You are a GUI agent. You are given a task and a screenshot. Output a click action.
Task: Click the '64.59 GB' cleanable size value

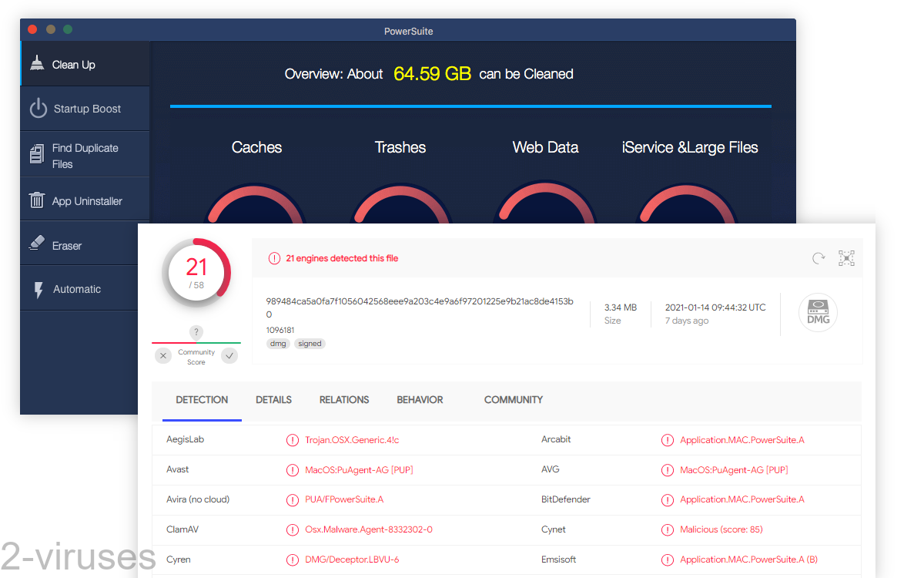pyautogui.click(x=432, y=74)
